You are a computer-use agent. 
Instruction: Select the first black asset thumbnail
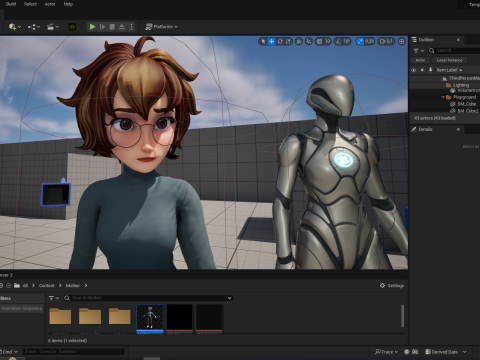(180, 318)
